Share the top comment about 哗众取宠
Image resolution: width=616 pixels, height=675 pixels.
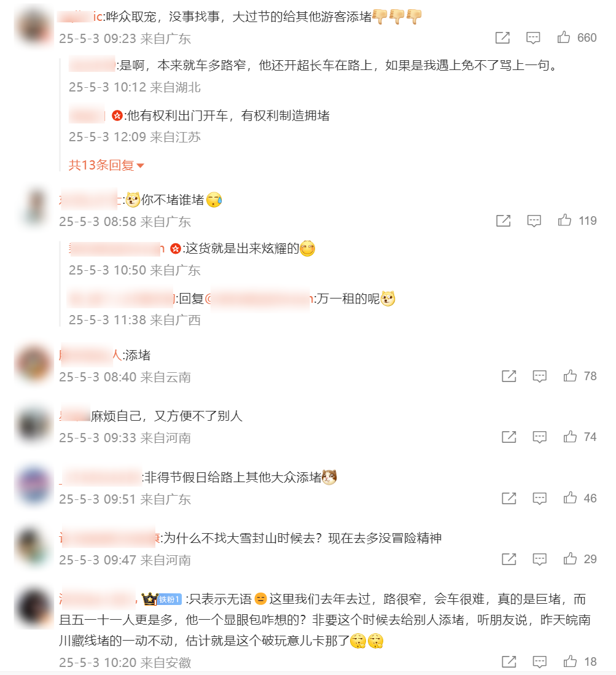(x=502, y=38)
